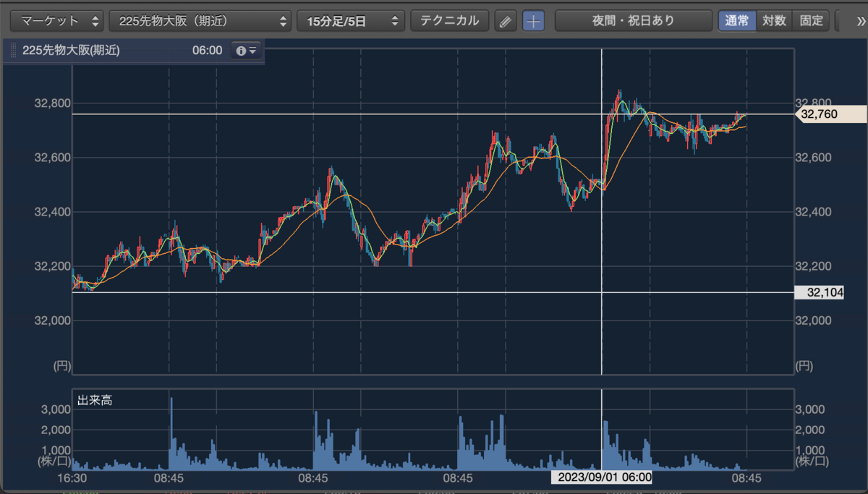Image resolution: width=868 pixels, height=494 pixels.
Task: Open the マーケット dropdown
Action: click(59, 20)
